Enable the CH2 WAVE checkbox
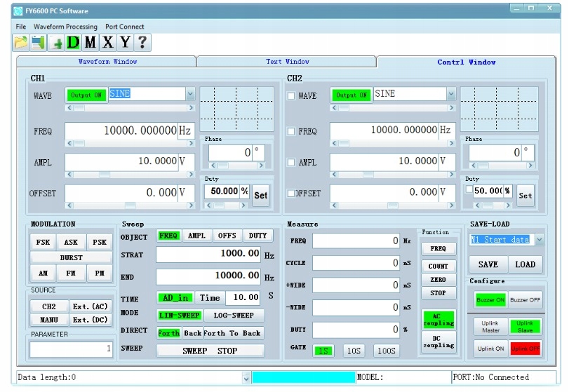Screen dimensions: 569x392 click(x=290, y=96)
